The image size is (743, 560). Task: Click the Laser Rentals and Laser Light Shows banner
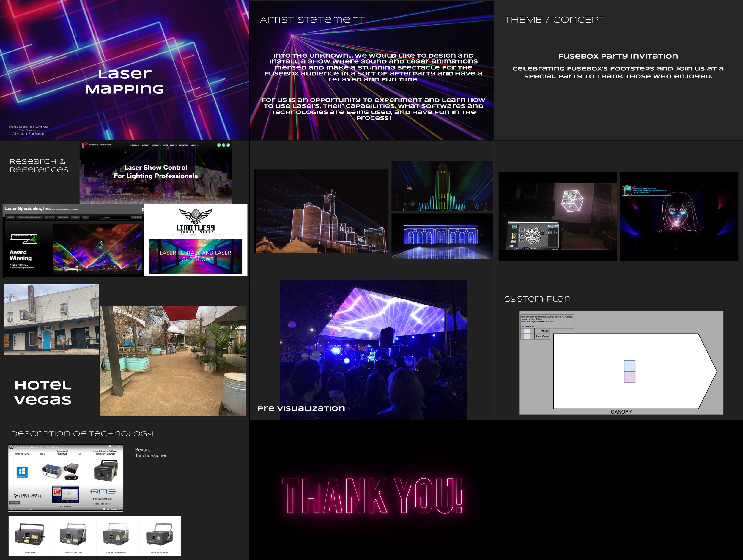(x=196, y=256)
